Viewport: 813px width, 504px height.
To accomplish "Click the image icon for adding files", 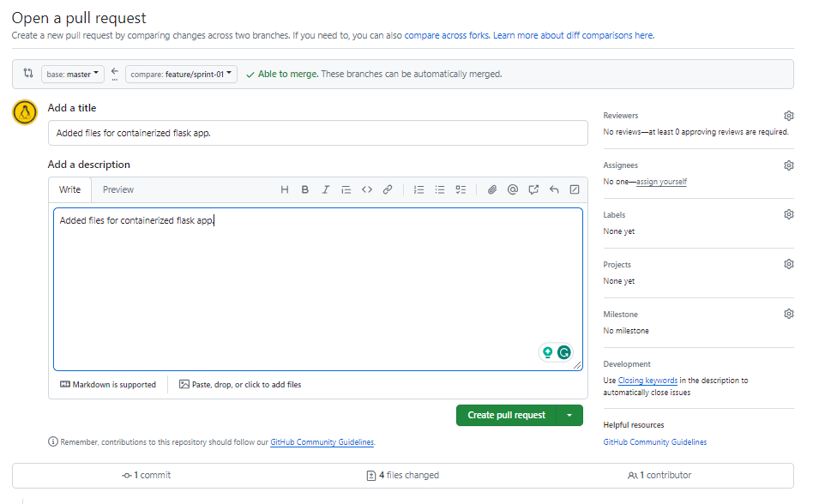I will pyautogui.click(x=184, y=384).
